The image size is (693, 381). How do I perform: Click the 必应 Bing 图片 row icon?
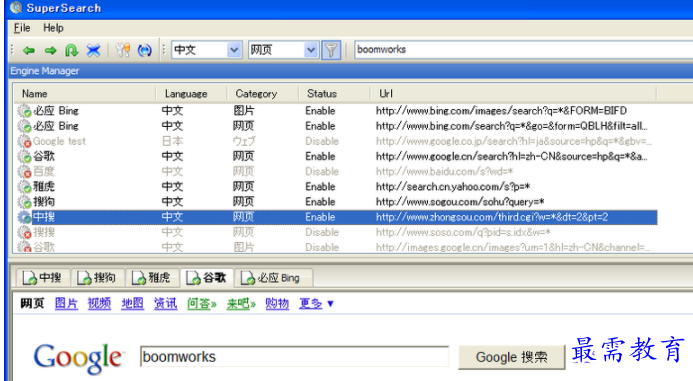(x=24, y=111)
